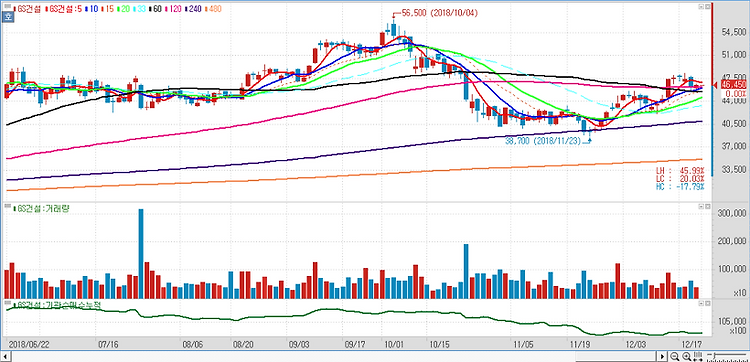Select the blue 10 moving average legend

(x=92, y=9)
